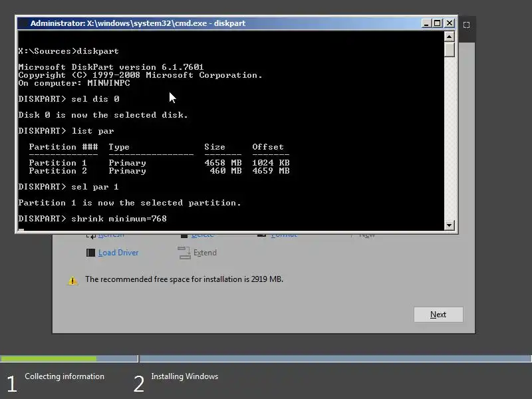Click the 'Type' column header
Screen dimensions: 532x399
coord(119,147)
